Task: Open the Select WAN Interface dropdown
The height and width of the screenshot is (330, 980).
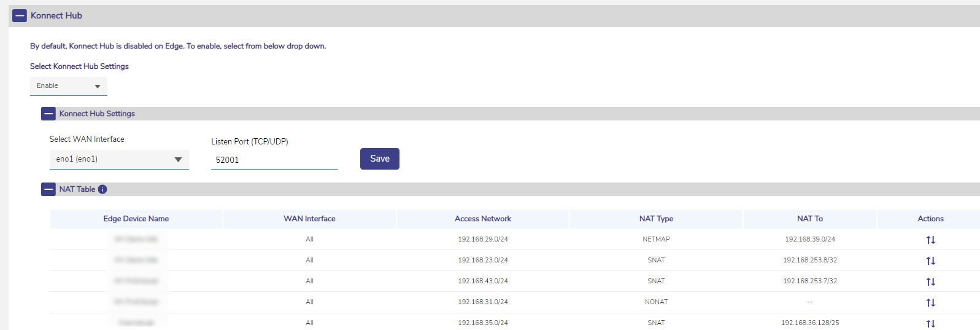Action: (118, 159)
